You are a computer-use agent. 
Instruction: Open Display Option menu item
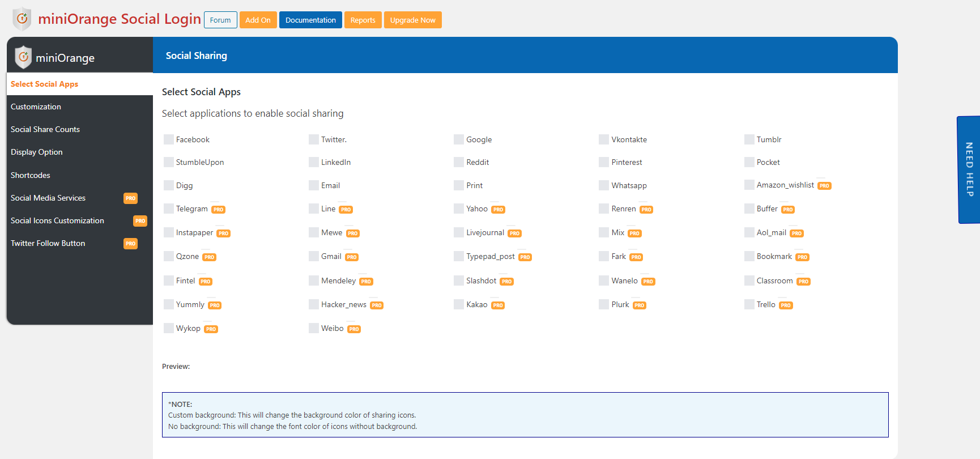tap(80, 152)
